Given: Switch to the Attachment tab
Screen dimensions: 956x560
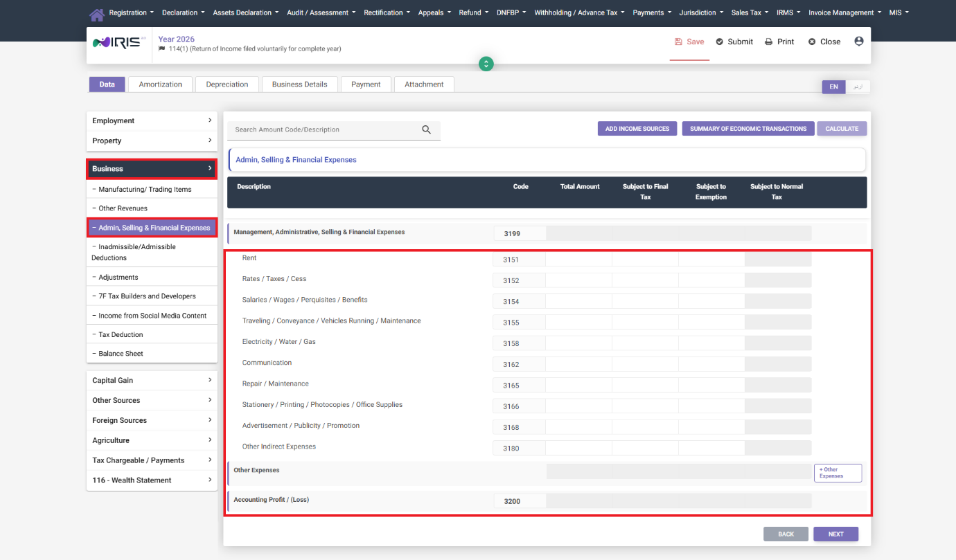Looking at the screenshot, I should [x=424, y=84].
